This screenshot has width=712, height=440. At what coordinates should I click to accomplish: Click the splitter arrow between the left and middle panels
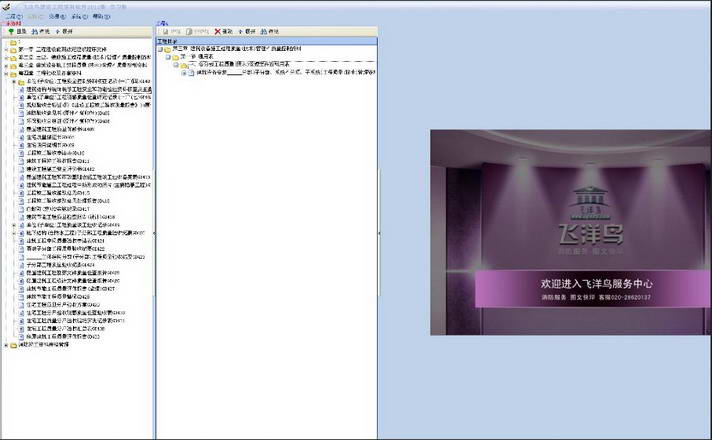pyautogui.click(x=154, y=233)
